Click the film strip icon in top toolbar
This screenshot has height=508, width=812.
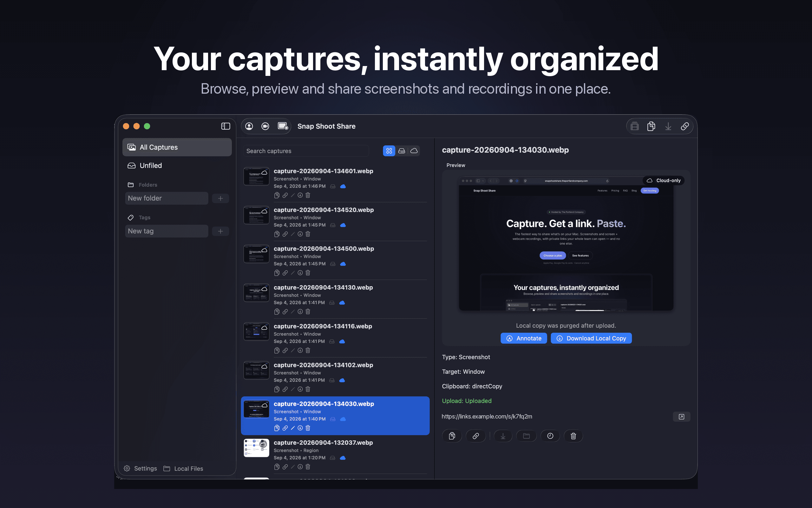(x=634, y=126)
